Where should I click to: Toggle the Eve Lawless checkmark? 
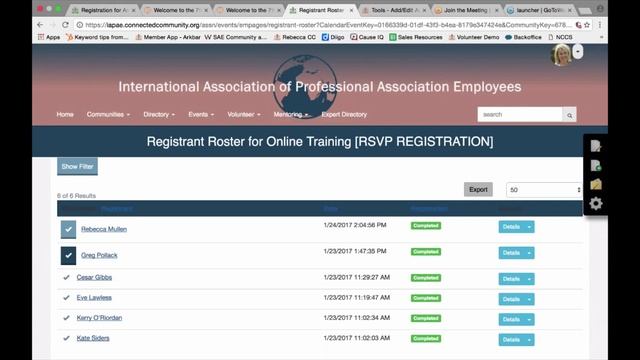pyautogui.click(x=66, y=298)
